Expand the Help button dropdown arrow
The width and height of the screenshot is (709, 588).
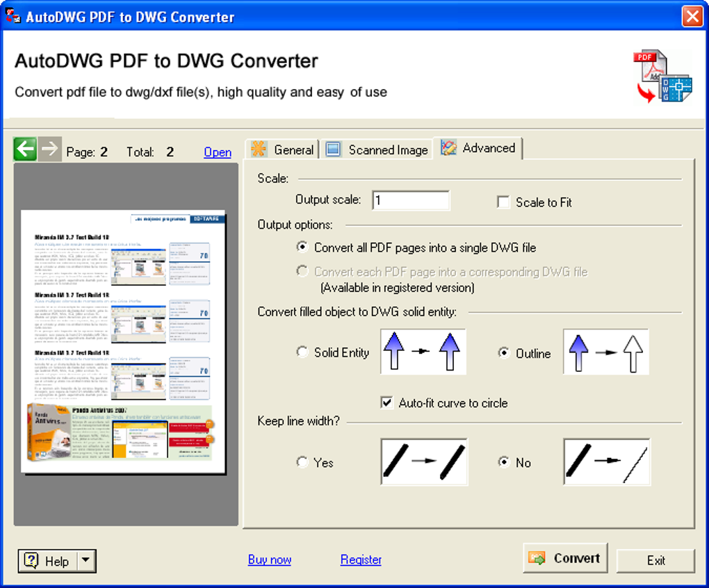point(86,560)
